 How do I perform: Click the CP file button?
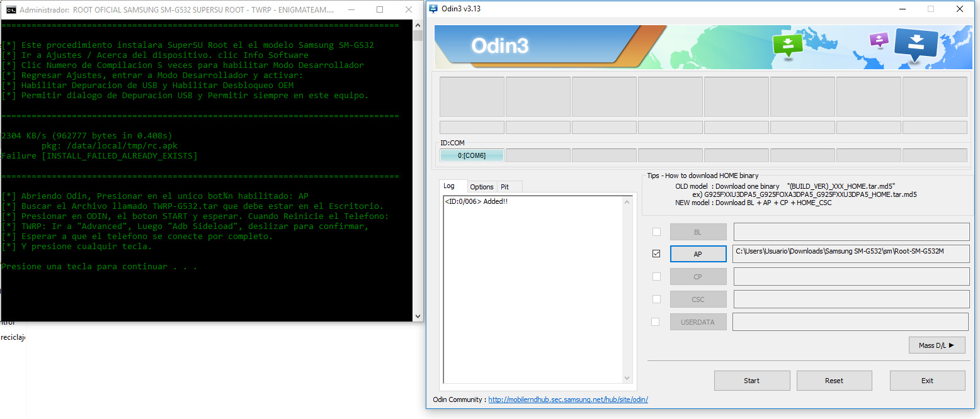(x=698, y=277)
